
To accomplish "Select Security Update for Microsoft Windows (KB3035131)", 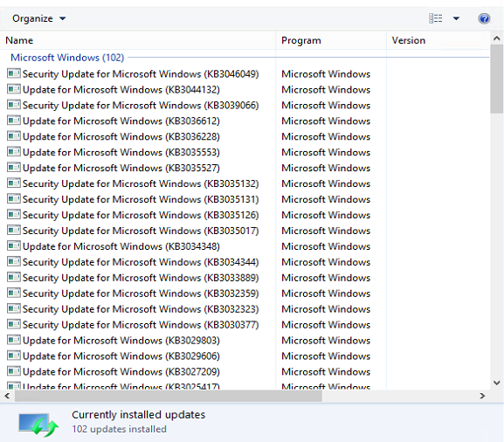I will [x=141, y=200].
